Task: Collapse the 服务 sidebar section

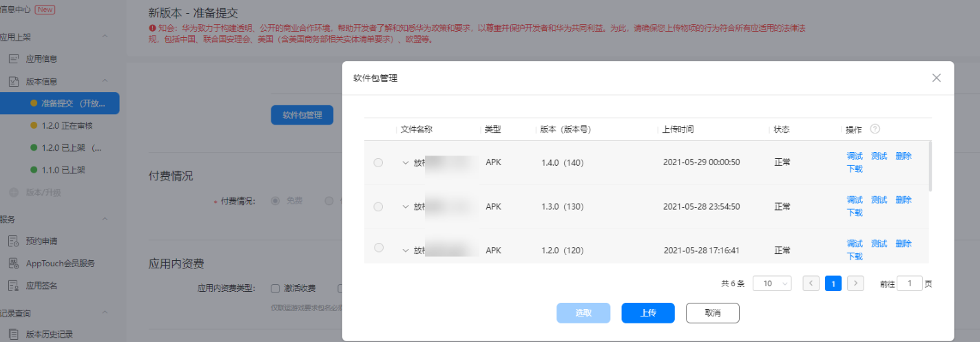Action: pos(105,219)
